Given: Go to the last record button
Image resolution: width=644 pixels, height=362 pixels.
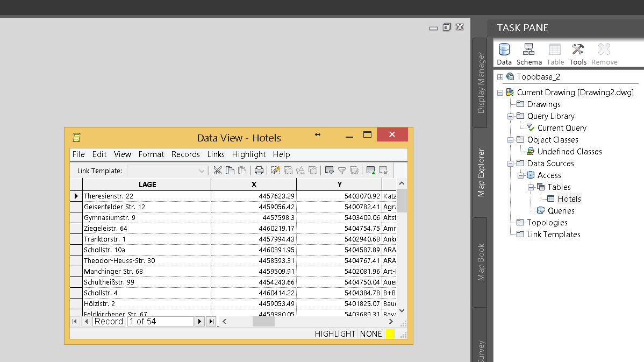Looking at the screenshot, I should (211, 321).
